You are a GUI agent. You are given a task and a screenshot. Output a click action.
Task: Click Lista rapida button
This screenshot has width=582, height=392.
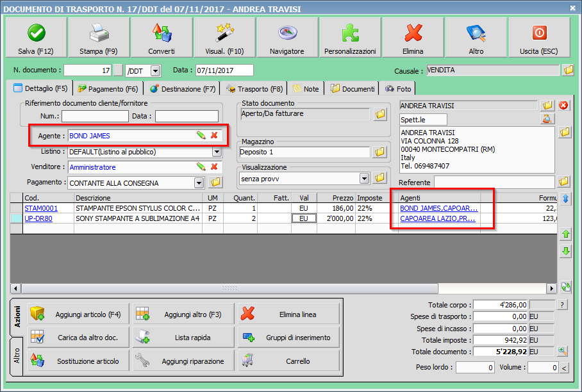pos(183,337)
